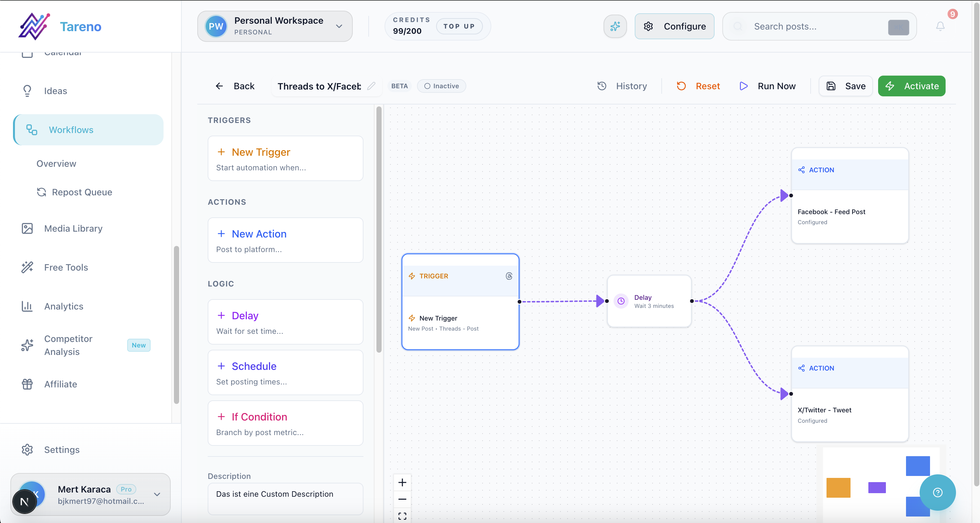Click the blocks panel scrollbar
This screenshot has height=523, width=980.
tap(379, 230)
